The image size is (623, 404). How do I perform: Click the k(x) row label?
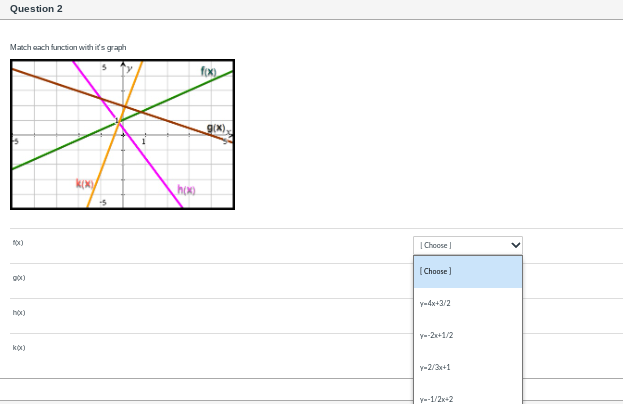click(19, 348)
